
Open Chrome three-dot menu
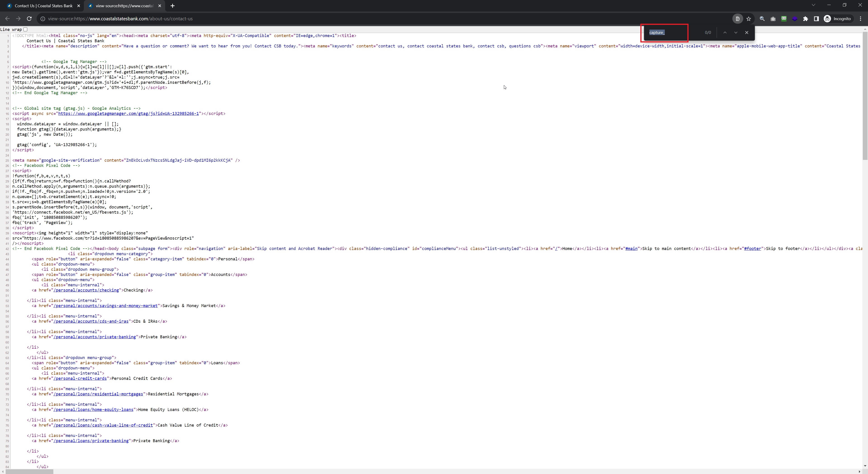[860, 19]
